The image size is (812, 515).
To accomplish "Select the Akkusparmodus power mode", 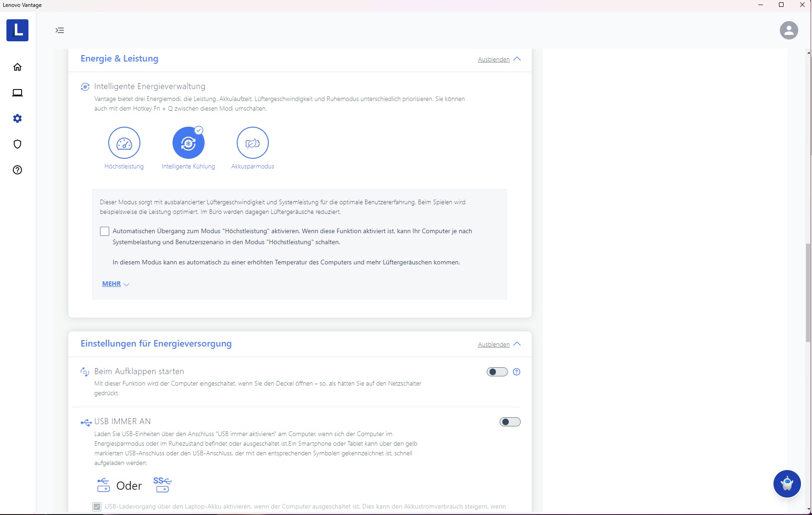I will tap(252, 143).
